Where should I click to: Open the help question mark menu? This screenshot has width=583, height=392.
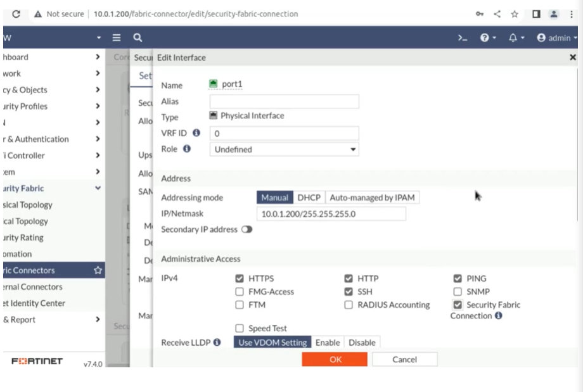tap(488, 37)
